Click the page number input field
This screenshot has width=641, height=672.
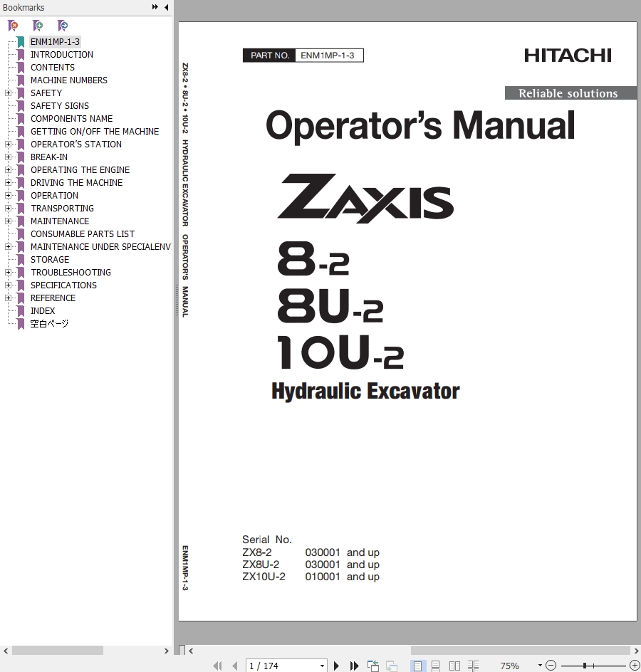click(283, 666)
